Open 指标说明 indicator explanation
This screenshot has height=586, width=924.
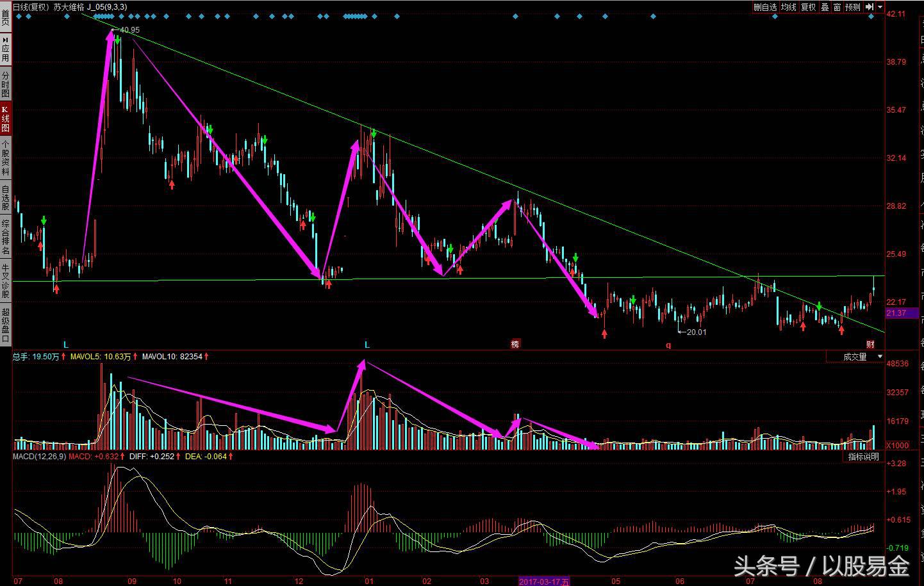pyautogui.click(x=863, y=457)
